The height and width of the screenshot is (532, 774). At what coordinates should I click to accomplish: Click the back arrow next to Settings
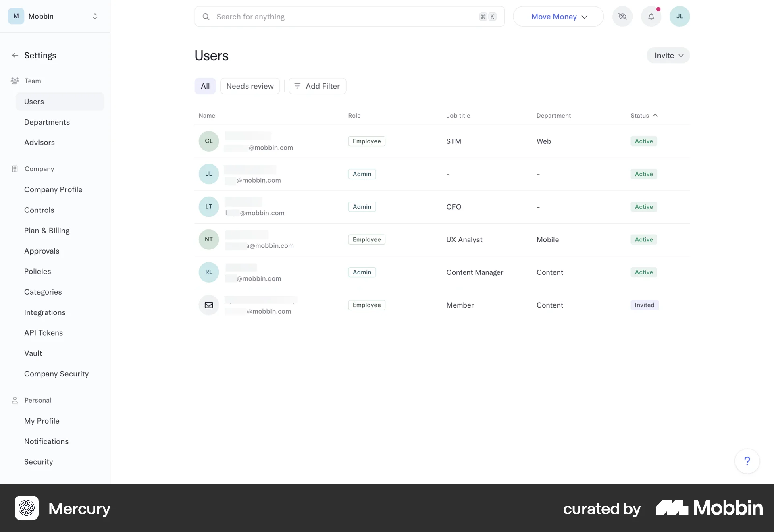tap(15, 55)
